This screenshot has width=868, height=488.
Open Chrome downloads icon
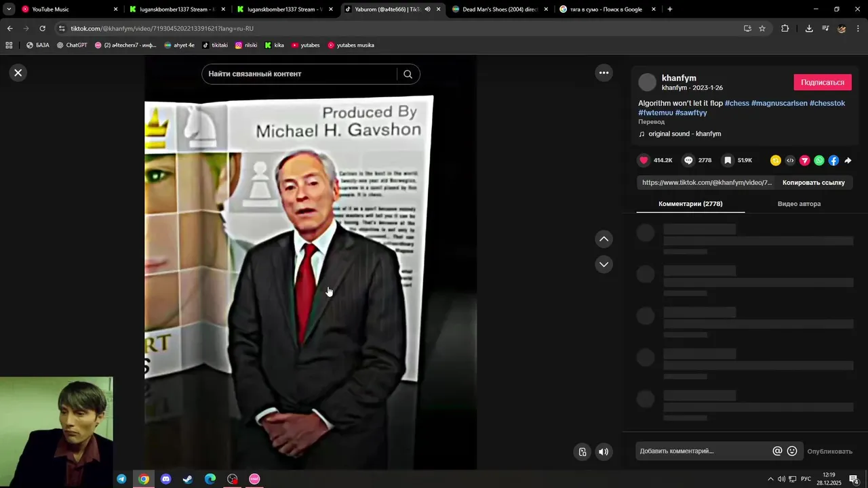point(809,28)
